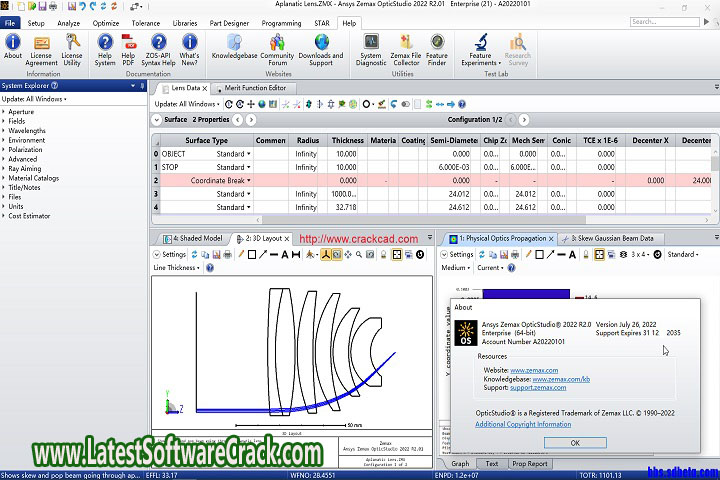Open the www.zemax.com/kb link
720x480 pixels.
(561, 379)
